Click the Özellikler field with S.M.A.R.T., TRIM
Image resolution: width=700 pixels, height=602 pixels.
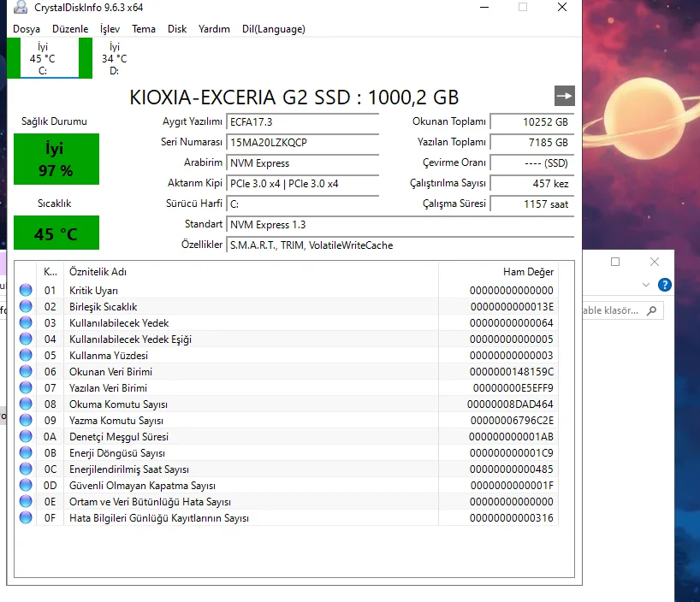(x=400, y=245)
